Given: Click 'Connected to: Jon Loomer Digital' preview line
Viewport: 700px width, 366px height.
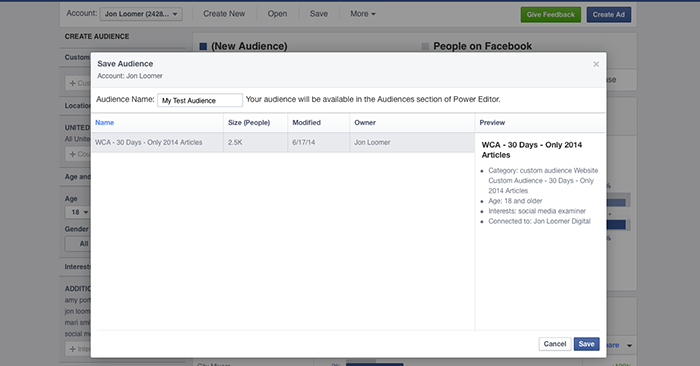Looking at the screenshot, I should click(539, 221).
